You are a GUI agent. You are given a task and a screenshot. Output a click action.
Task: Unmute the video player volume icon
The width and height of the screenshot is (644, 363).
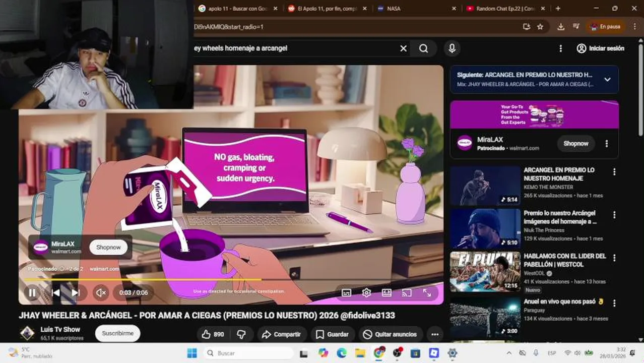101,292
